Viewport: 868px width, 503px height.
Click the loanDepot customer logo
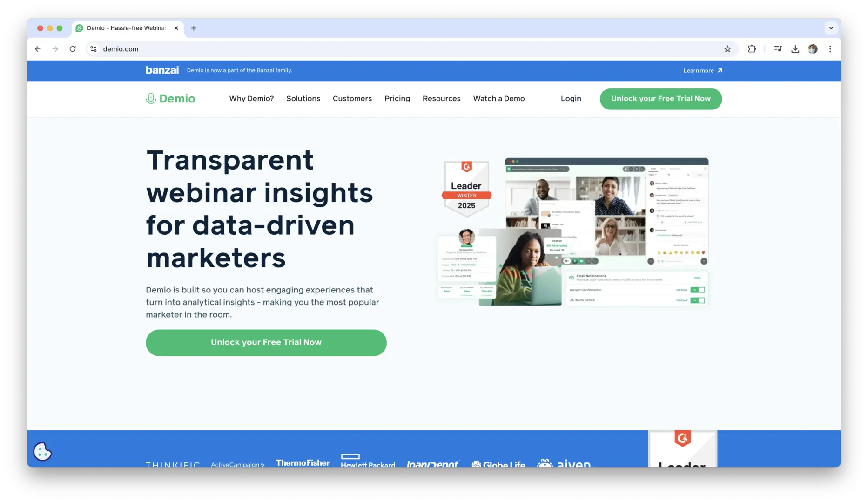(x=433, y=464)
